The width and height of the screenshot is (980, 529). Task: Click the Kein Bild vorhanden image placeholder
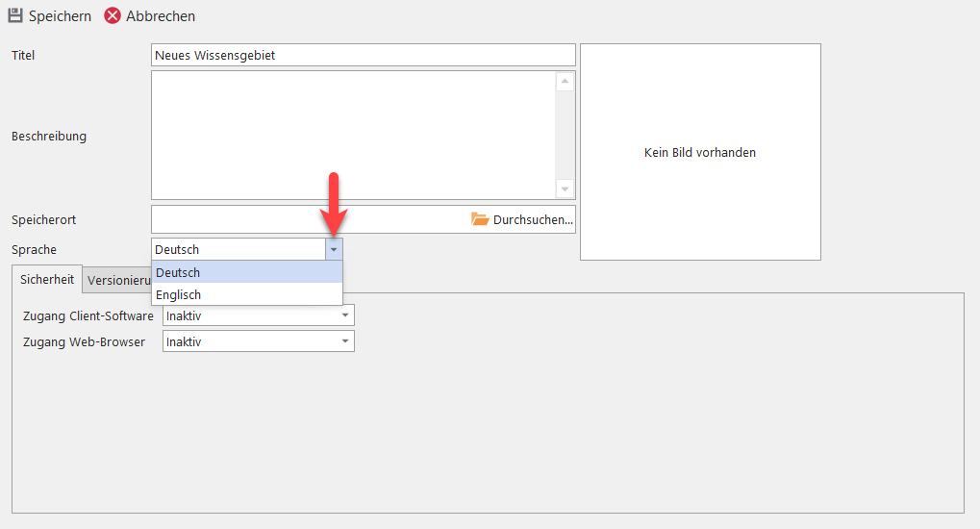click(700, 152)
